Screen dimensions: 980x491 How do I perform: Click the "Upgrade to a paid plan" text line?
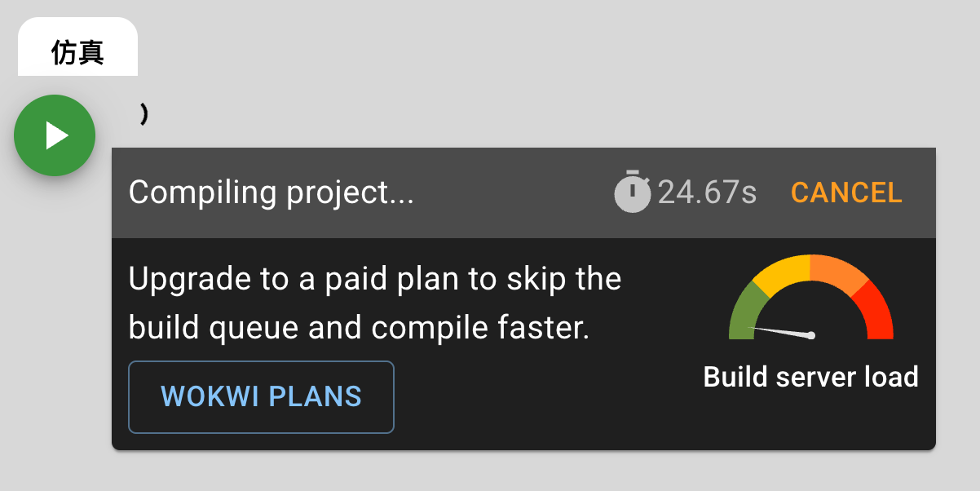click(x=375, y=279)
